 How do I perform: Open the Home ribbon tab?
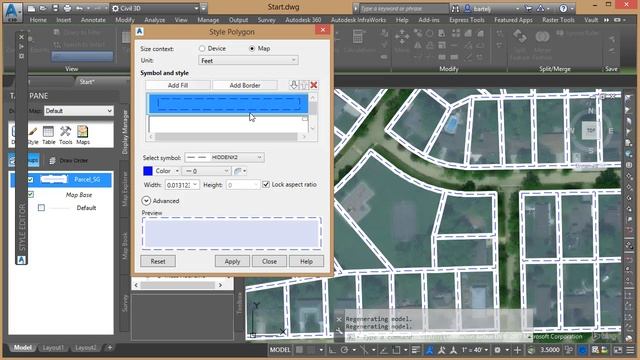tap(38, 20)
